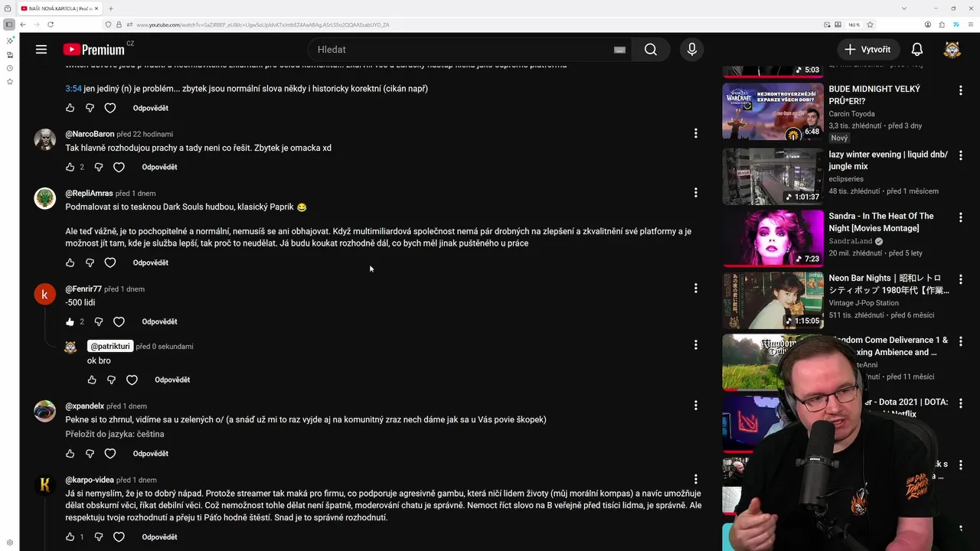Click the search magnifier button
Viewport: 980px width, 551px height.
click(x=651, y=49)
